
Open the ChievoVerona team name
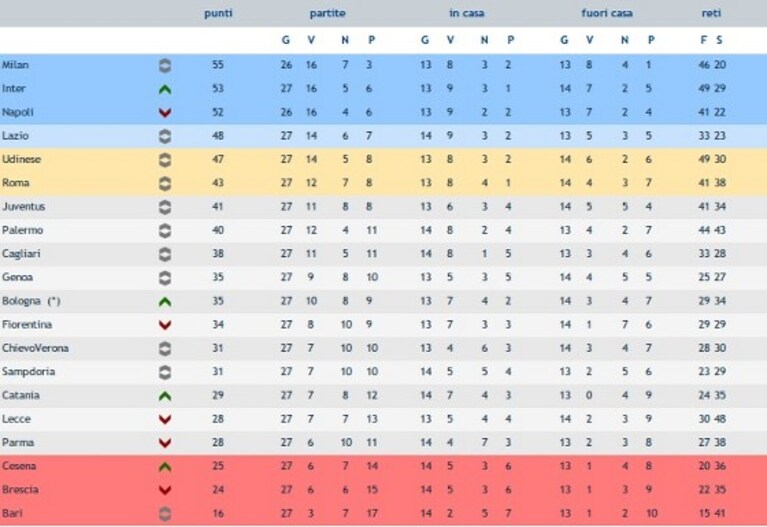35,348
